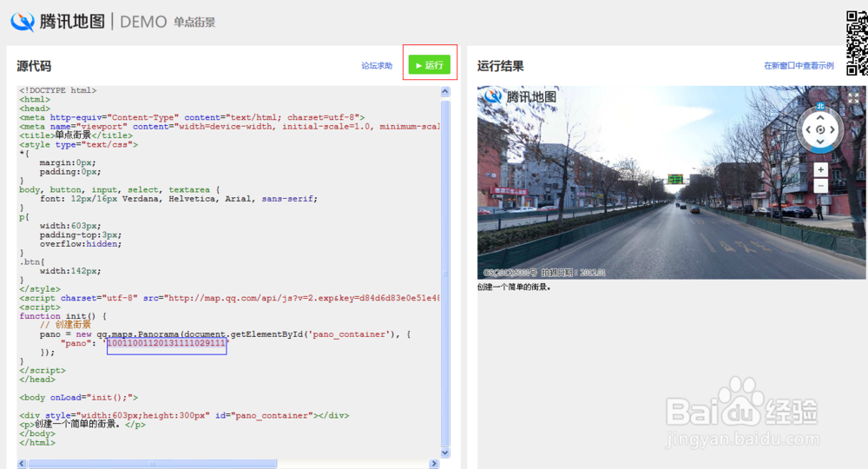Screen dimensions: 868x469
Task: Click the 'function init() {' code line
Action: point(63,316)
